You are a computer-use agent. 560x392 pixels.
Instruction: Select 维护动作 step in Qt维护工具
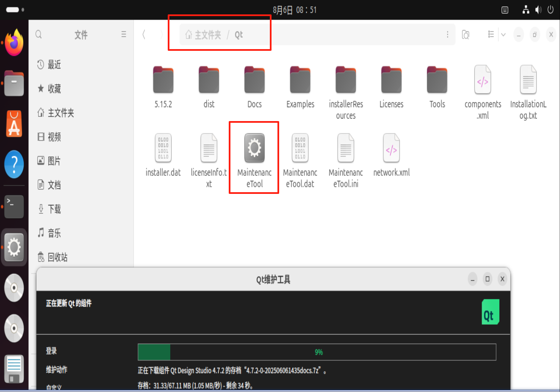coord(57,370)
